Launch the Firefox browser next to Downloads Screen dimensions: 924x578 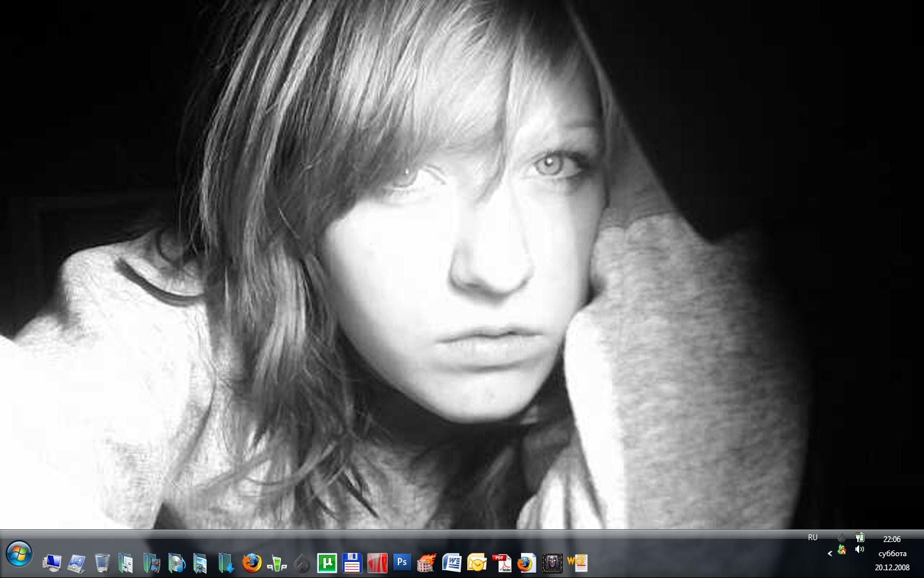click(252, 563)
